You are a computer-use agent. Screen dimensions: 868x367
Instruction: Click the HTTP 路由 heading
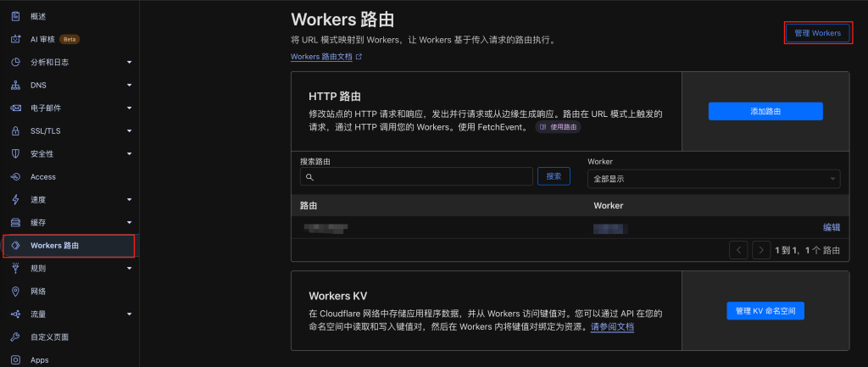335,97
